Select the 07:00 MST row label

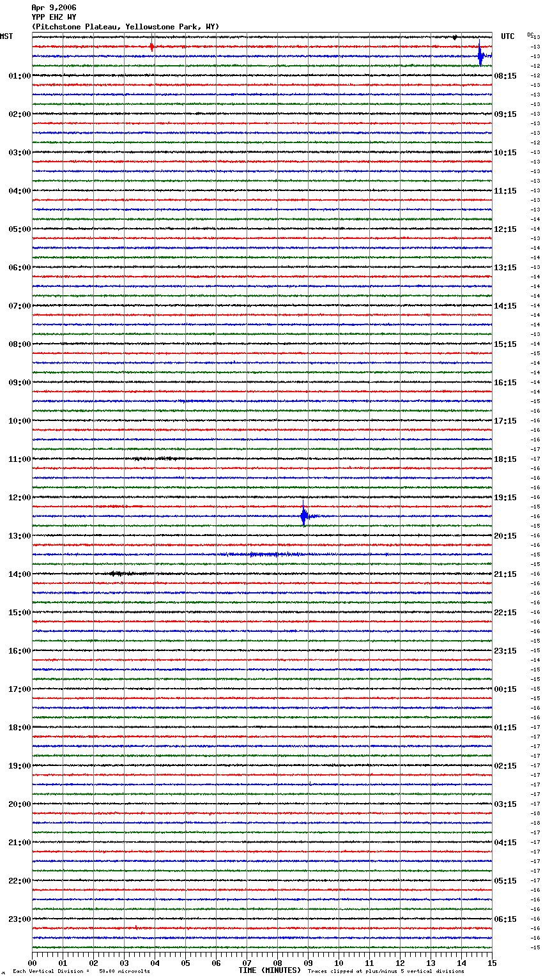tap(20, 306)
